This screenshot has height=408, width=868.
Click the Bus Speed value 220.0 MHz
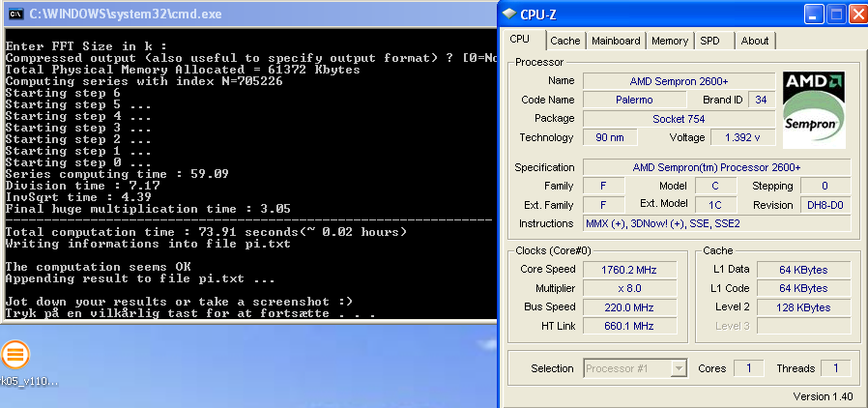[629, 307]
